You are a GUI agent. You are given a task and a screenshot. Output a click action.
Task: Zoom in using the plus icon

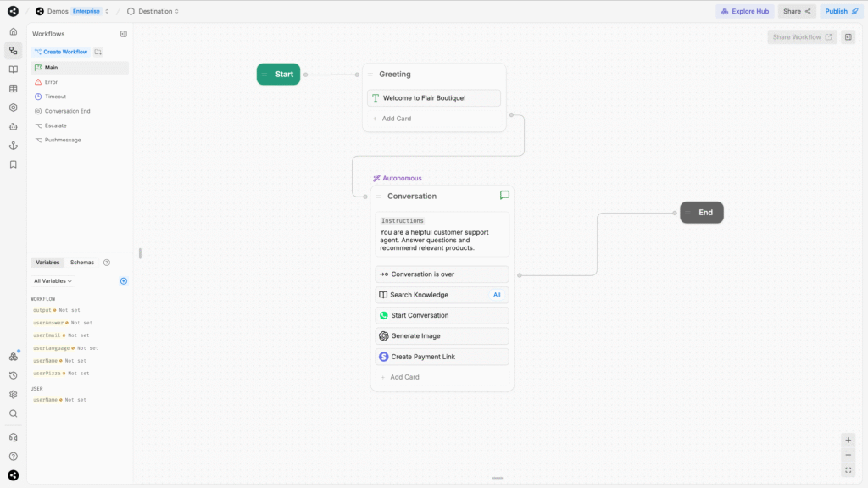click(848, 440)
